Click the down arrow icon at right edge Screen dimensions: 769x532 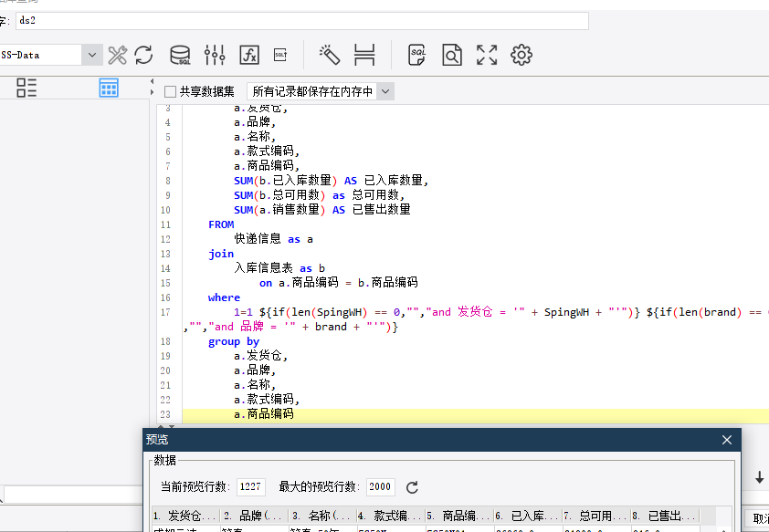tap(759, 477)
